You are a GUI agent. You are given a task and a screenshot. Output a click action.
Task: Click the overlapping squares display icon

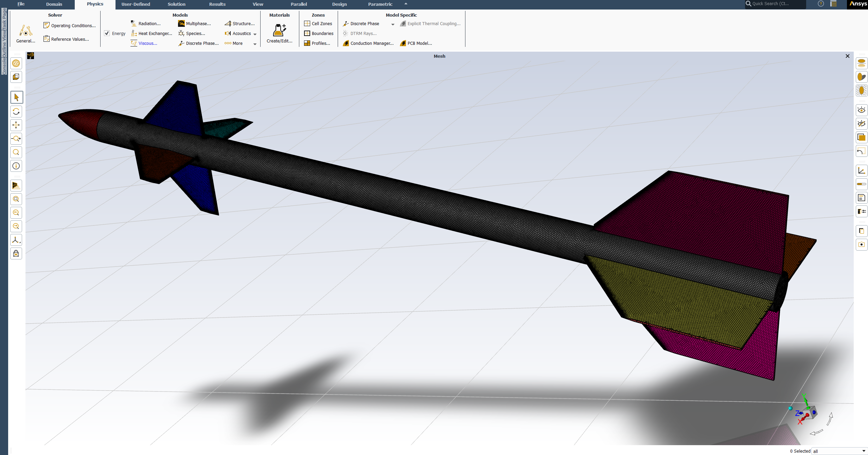[862, 137]
